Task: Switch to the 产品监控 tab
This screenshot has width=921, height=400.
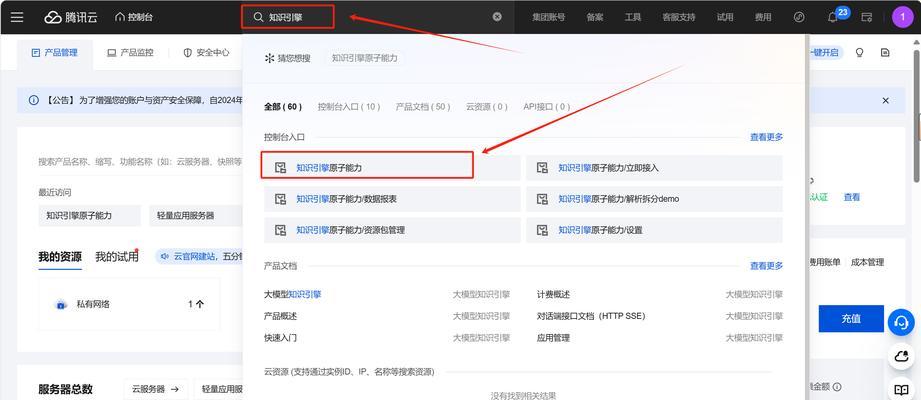Action: coord(130,52)
